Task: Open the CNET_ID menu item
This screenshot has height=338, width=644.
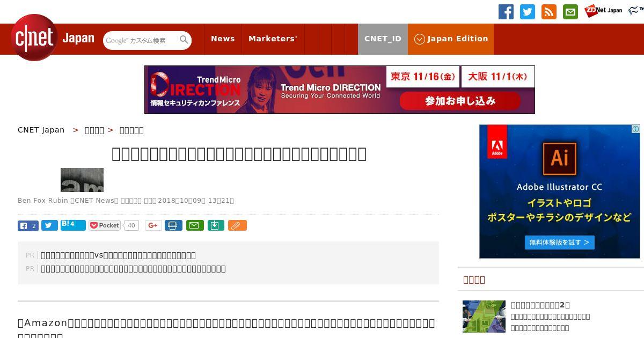Action: (383, 39)
